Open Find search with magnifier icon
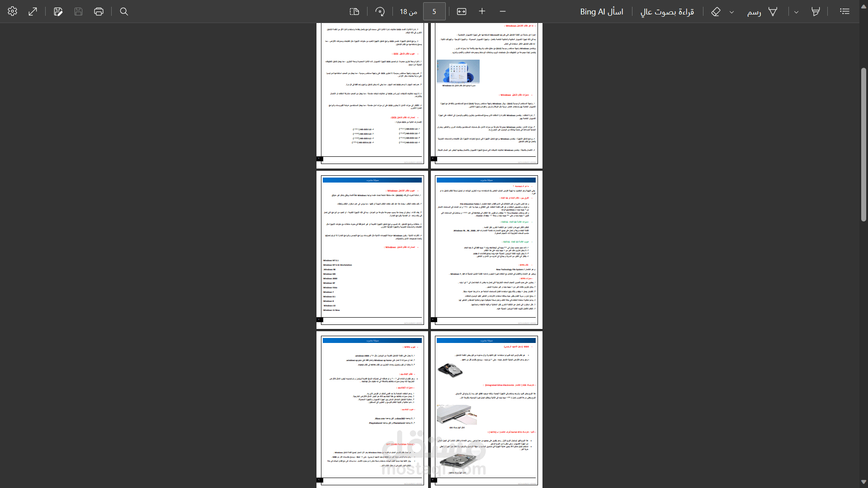 (x=124, y=11)
